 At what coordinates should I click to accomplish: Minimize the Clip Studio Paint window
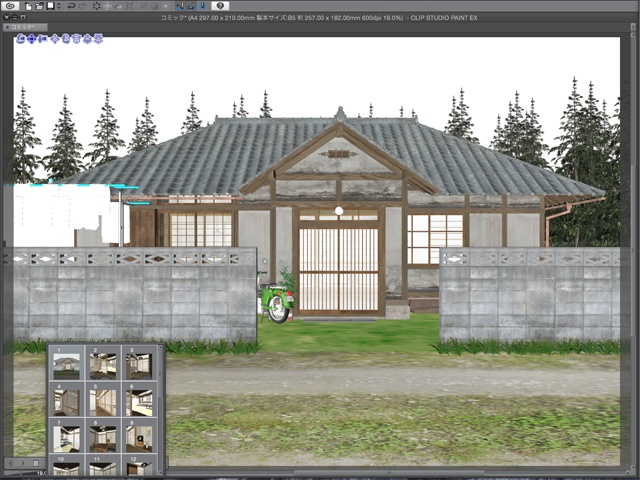[15, 17]
